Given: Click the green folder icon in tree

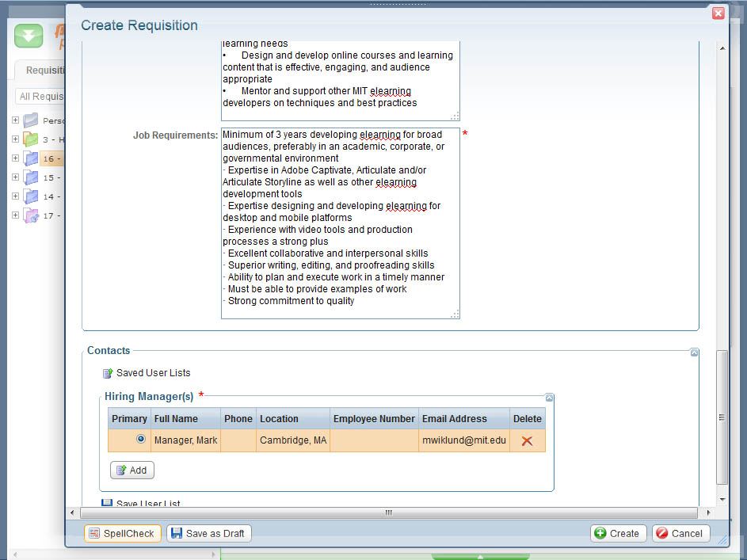Looking at the screenshot, I should 31,139.
